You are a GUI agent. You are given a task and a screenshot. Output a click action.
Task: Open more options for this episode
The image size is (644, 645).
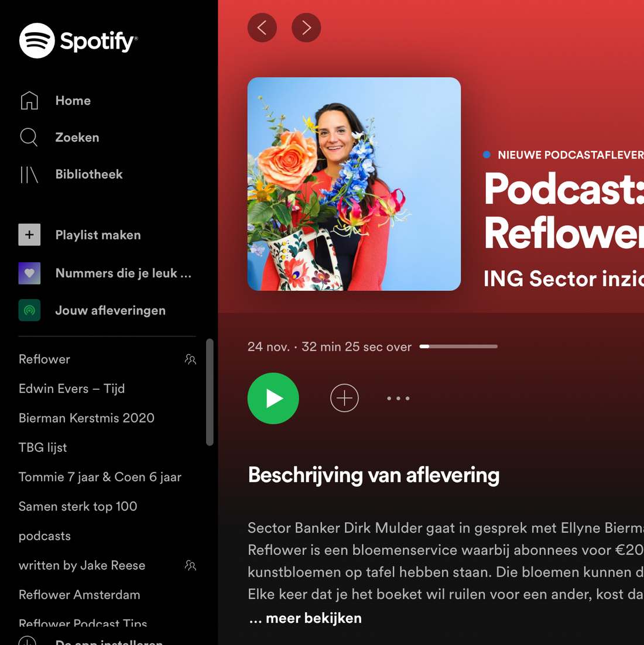pos(398,398)
